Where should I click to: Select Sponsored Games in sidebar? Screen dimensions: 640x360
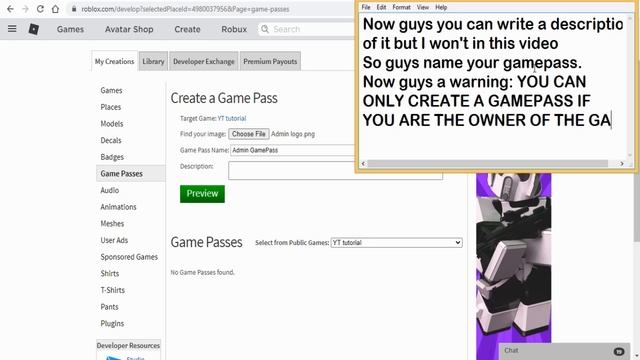(129, 257)
